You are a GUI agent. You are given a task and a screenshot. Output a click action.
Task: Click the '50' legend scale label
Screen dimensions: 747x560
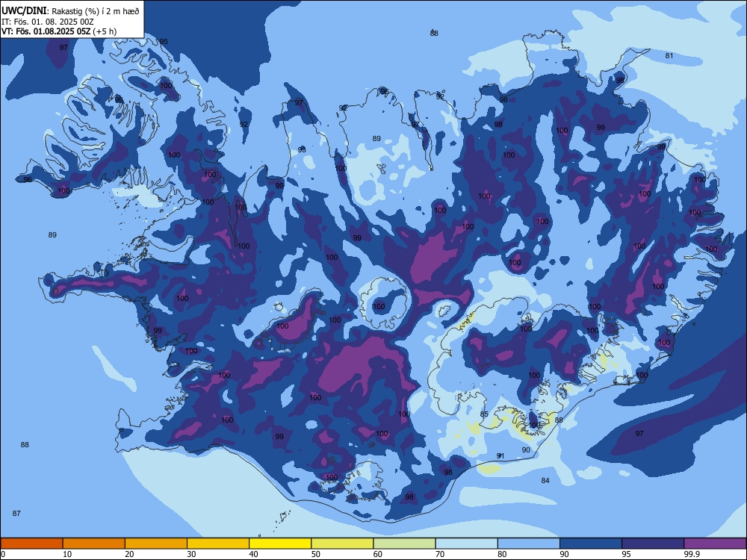tap(315, 554)
